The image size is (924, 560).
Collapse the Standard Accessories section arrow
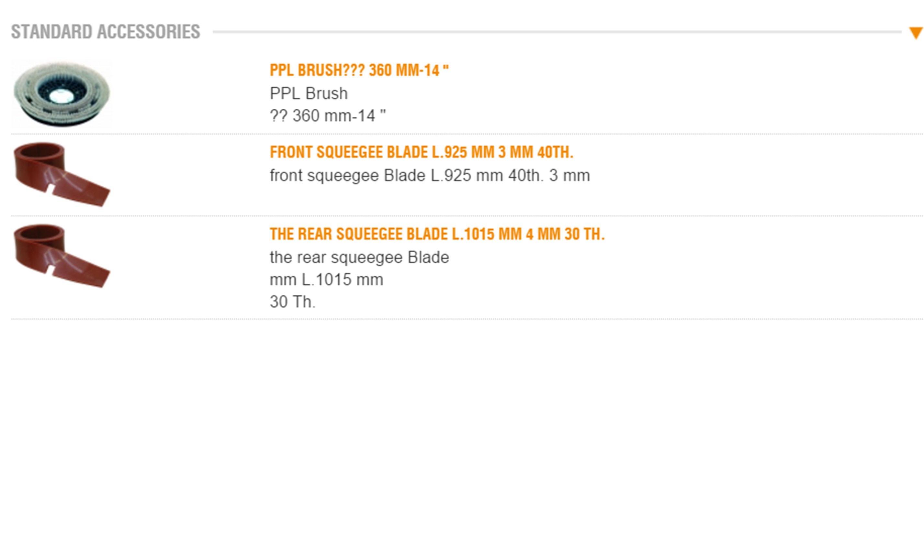click(x=915, y=33)
